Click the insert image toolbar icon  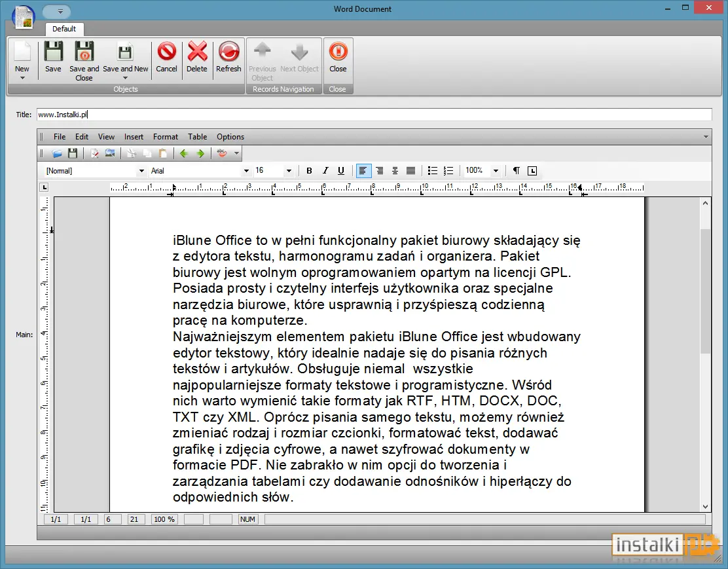point(110,153)
